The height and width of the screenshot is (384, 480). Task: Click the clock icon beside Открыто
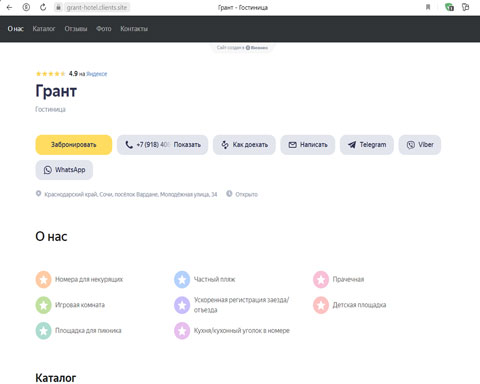point(229,194)
